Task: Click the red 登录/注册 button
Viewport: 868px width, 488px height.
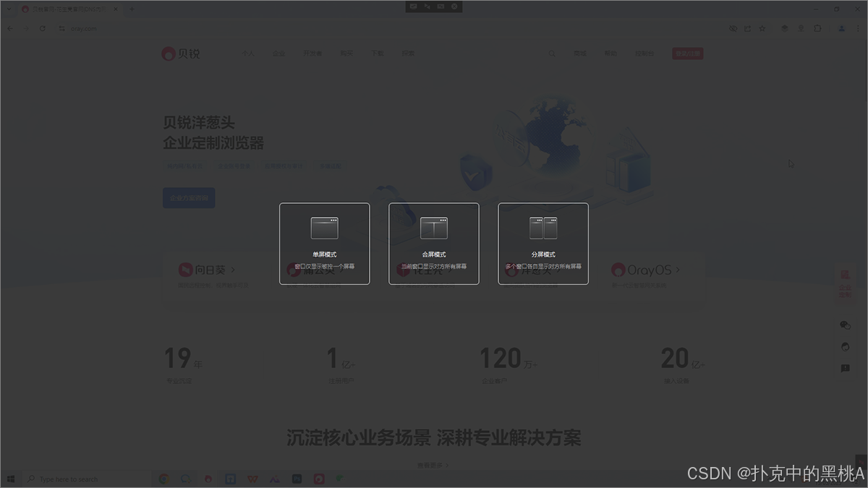Action: [687, 53]
